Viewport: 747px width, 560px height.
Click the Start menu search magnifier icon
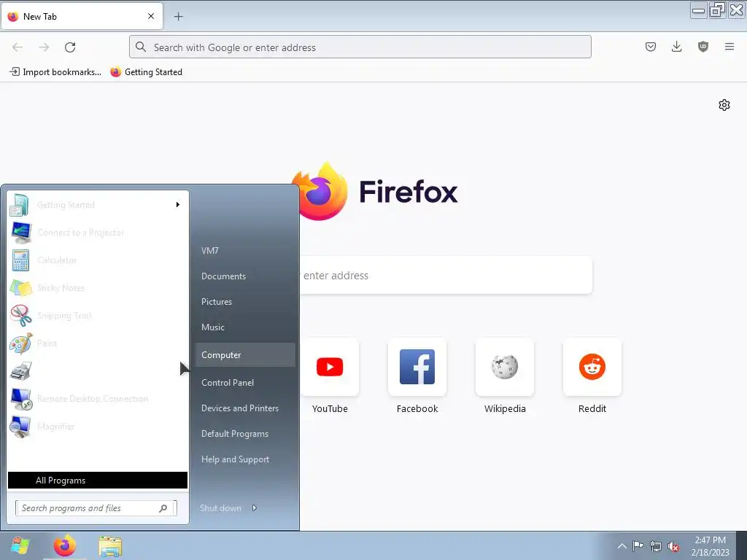[x=163, y=508]
